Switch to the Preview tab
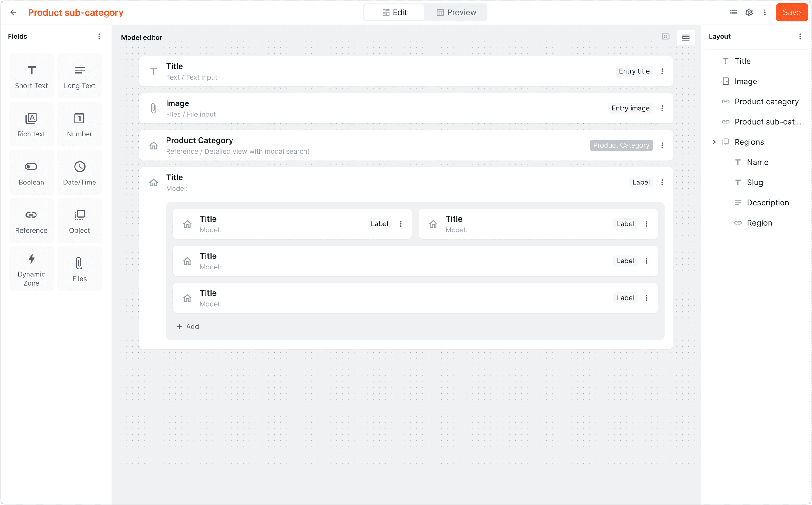This screenshot has height=505, width=812. (456, 12)
